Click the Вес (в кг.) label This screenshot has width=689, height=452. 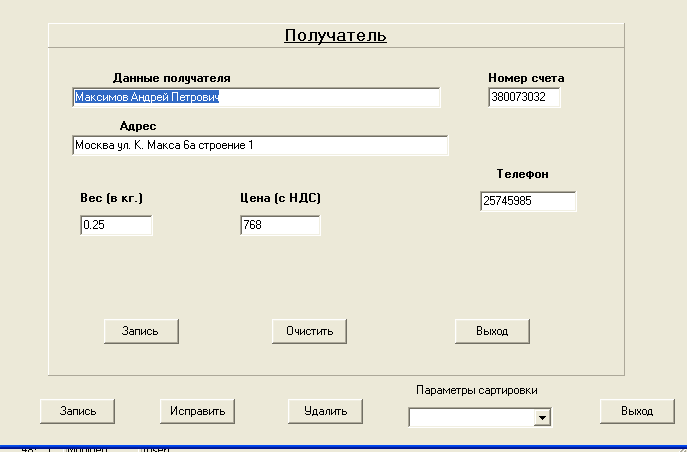(x=112, y=198)
